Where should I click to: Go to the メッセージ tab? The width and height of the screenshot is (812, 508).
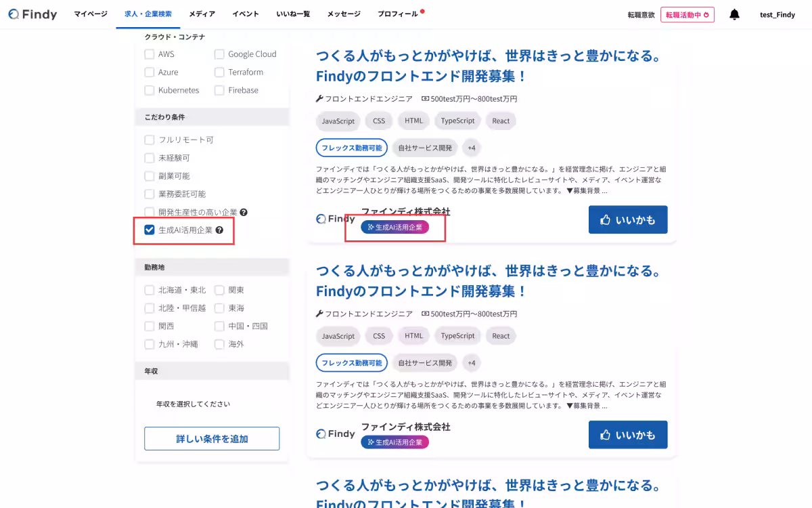click(x=344, y=14)
